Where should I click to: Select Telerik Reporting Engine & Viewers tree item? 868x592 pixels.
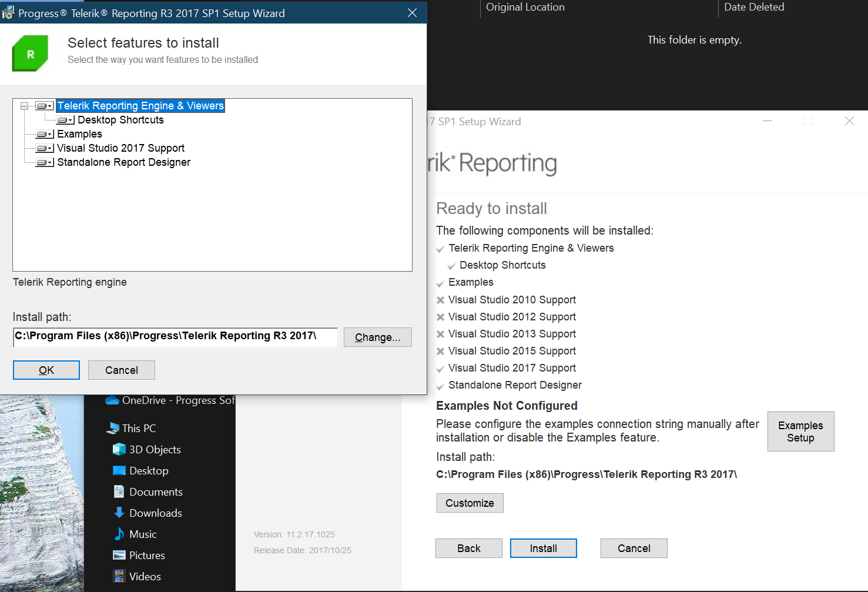140,106
